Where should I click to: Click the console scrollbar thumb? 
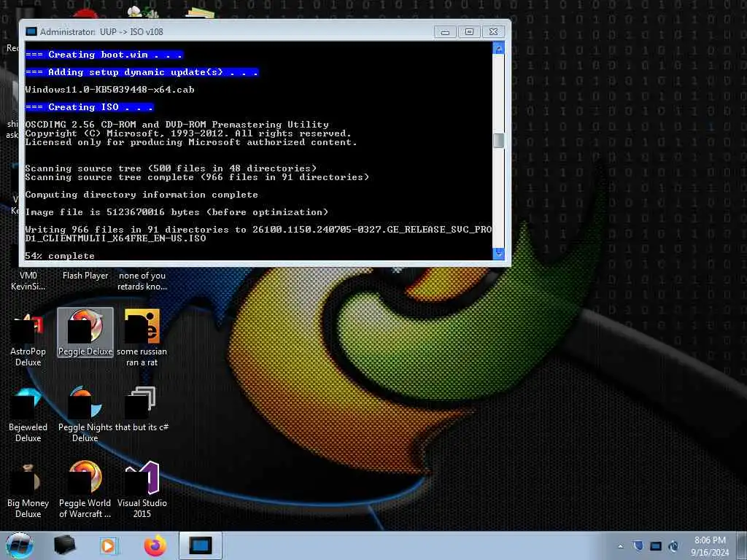(499, 141)
